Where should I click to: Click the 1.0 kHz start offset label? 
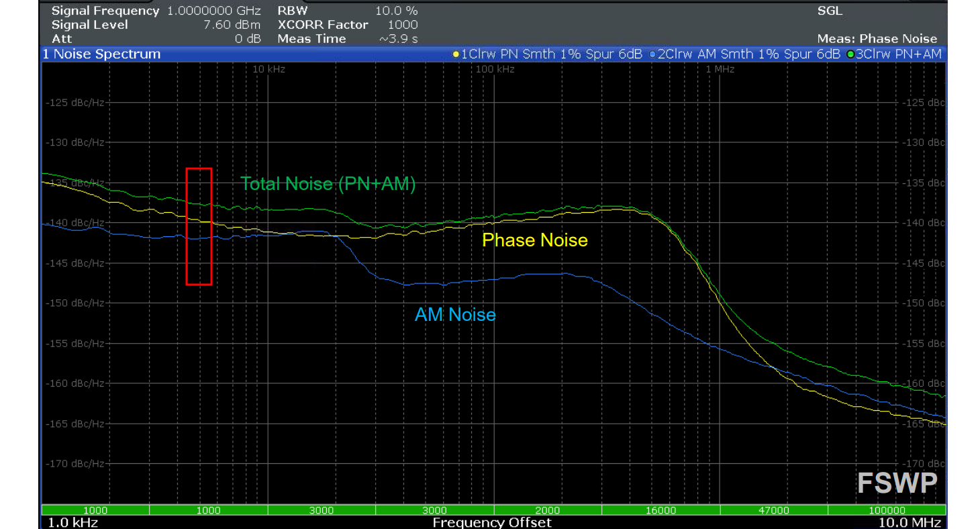[x=70, y=522]
